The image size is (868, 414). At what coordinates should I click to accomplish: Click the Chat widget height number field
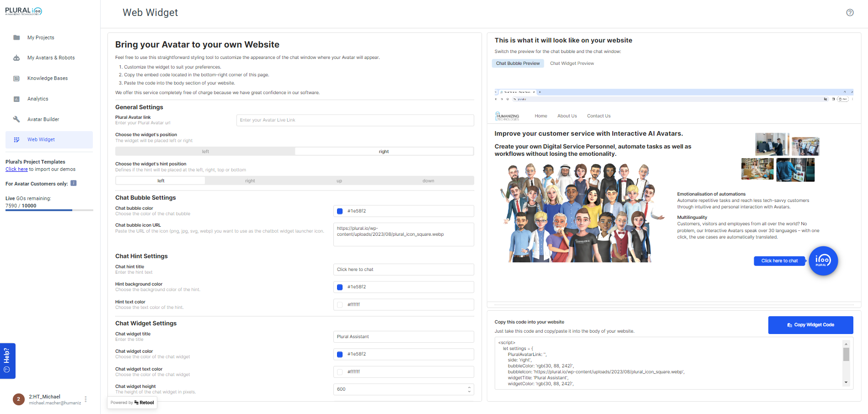(x=404, y=389)
